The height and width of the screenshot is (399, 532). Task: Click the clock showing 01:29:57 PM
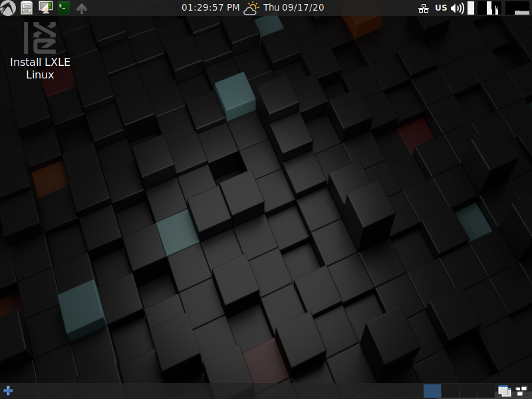[x=210, y=8]
